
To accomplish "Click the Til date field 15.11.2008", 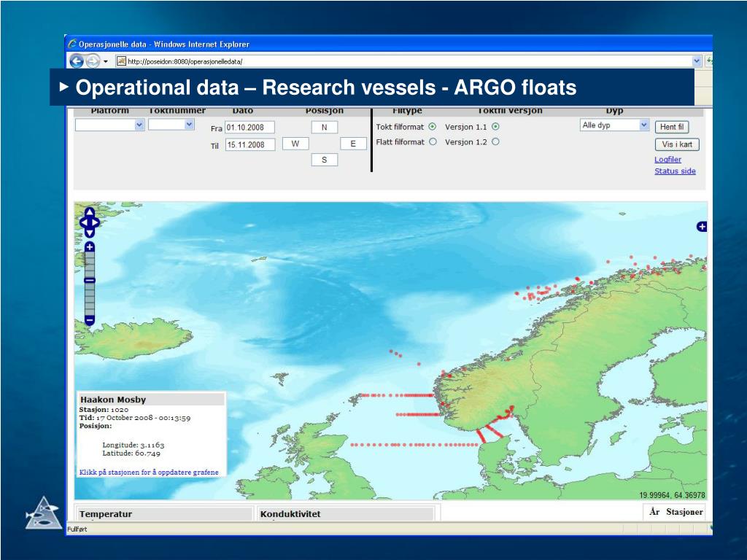I will pyautogui.click(x=250, y=145).
